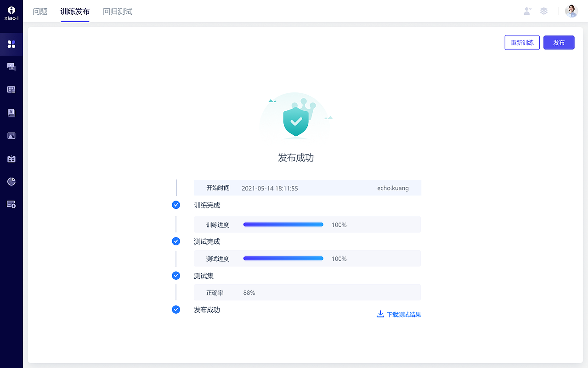Select the image gallery sidebar icon
The width and height of the screenshot is (588, 368).
[x=11, y=136]
